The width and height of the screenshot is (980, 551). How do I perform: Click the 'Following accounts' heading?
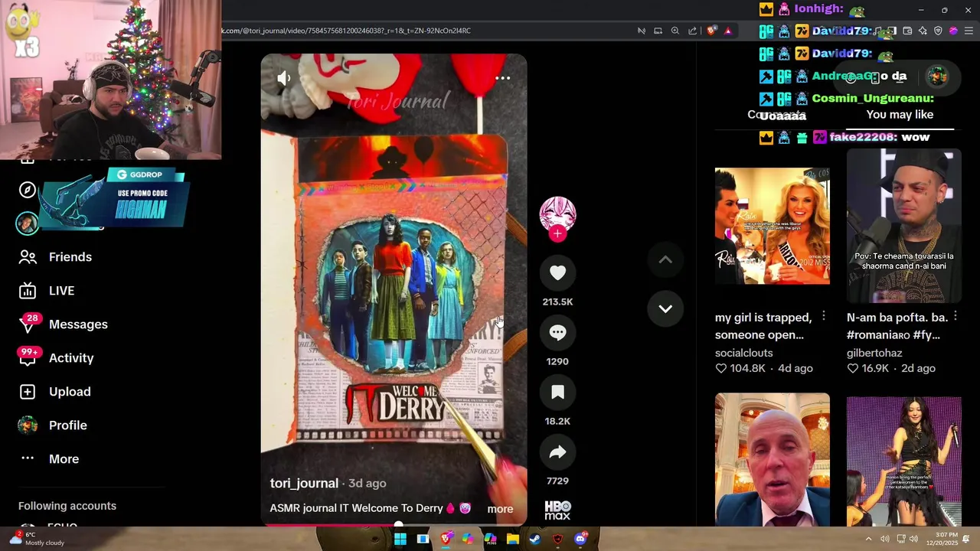[67, 506]
